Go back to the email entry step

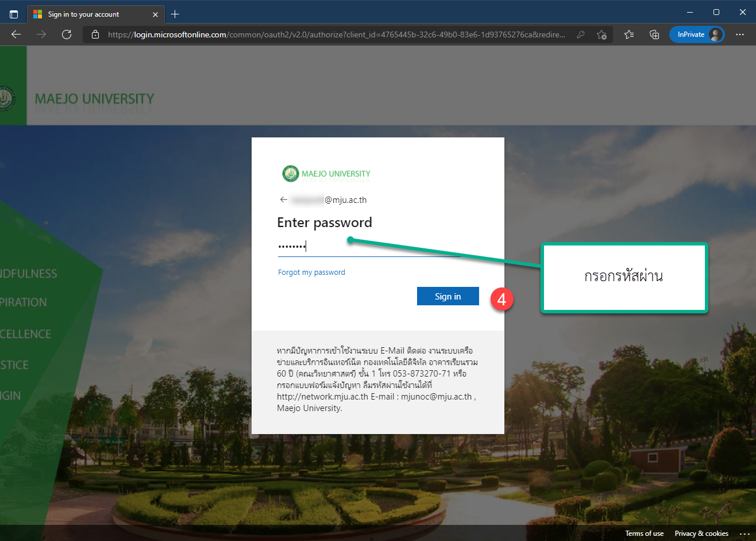(283, 200)
